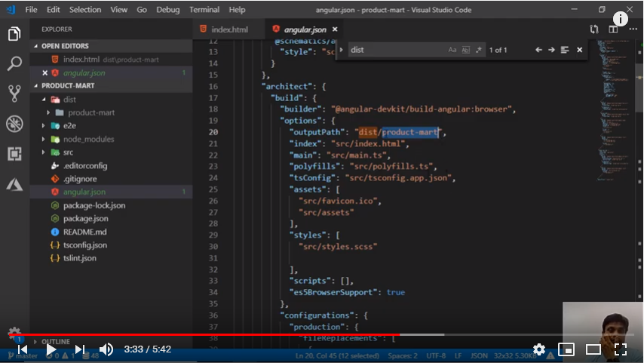Go to next match in find widget
644x363 pixels.
(x=551, y=50)
